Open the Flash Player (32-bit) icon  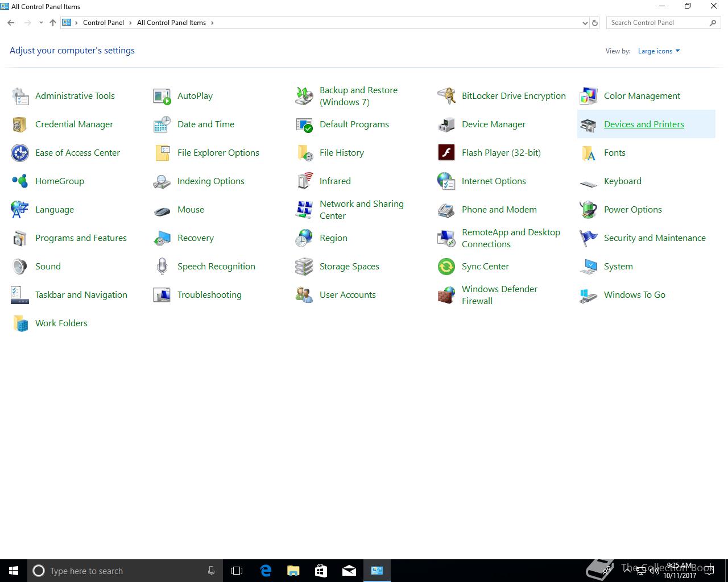pyautogui.click(x=446, y=153)
